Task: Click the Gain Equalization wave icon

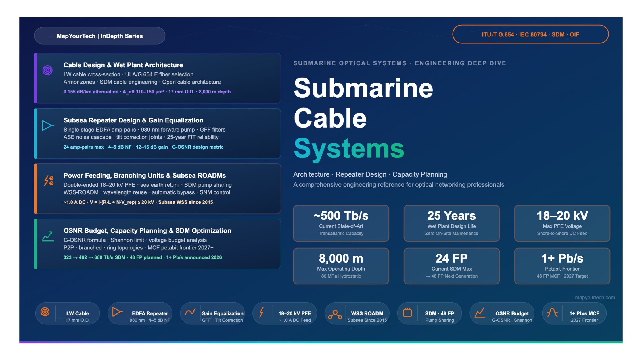Action: click(190, 312)
